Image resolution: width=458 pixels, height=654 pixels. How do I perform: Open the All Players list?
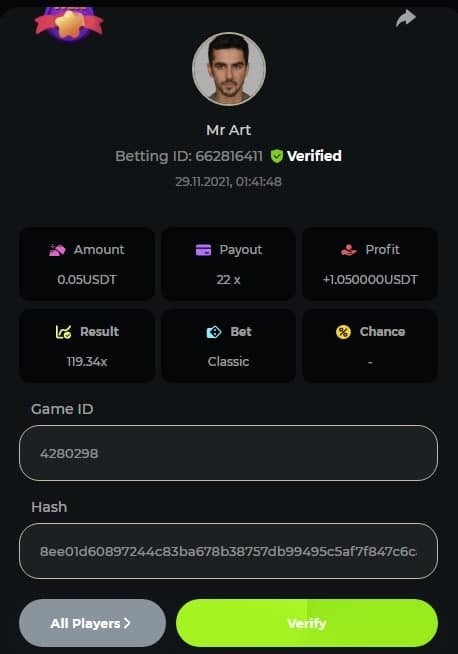click(92, 623)
